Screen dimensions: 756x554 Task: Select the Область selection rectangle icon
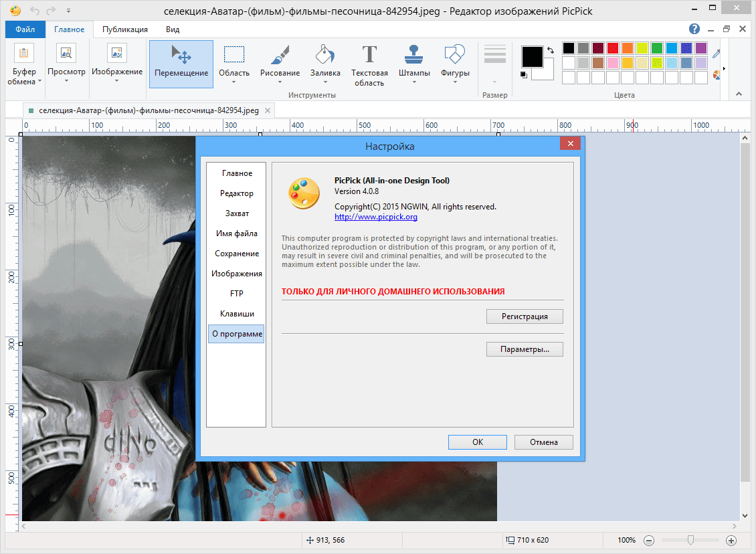234,54
